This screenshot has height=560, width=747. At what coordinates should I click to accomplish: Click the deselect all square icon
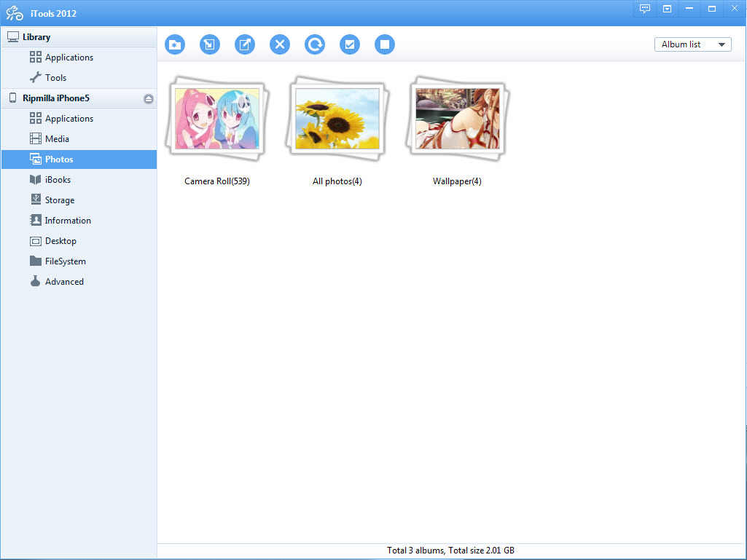point(385,44)
